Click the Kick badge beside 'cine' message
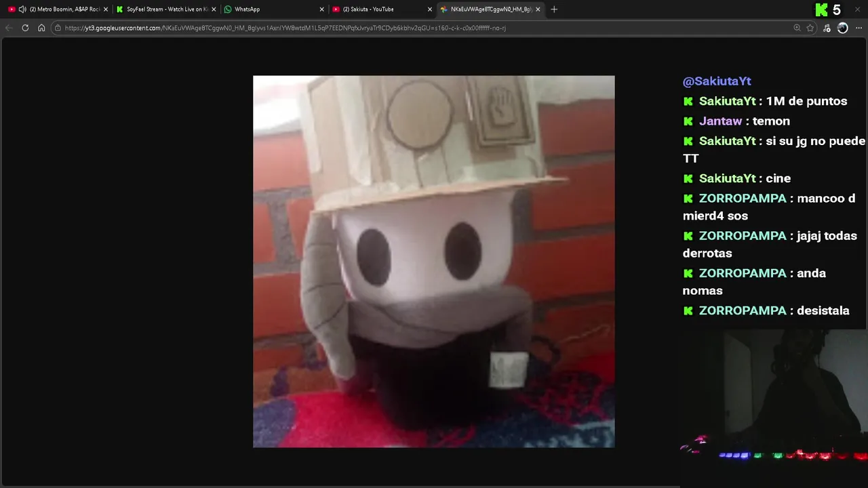The image size is (868, 488). tap(688, 178)
